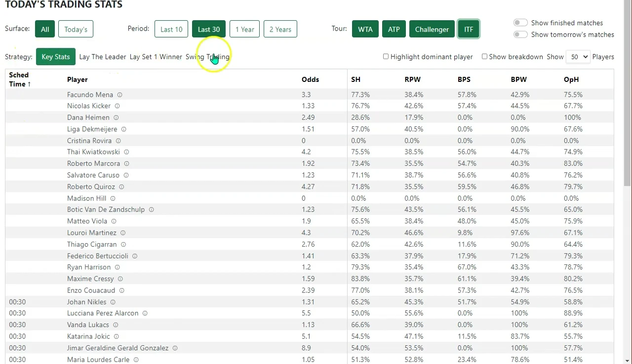The width and height of the screenshot is (632, 364).
Task: Open info icon for Vanda Lukacs
Action: pos(116,325)
